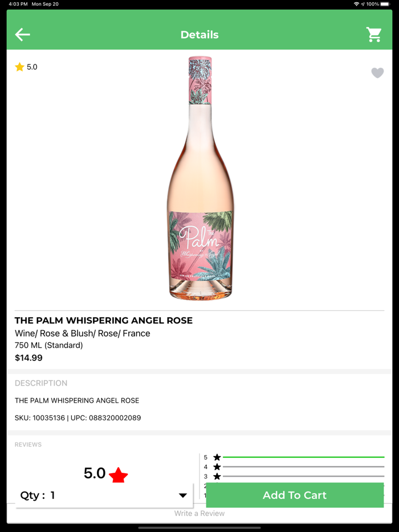Screen dimensions: 399x532
Task: Click the 4-star rating row star
Action: point(217,467)
